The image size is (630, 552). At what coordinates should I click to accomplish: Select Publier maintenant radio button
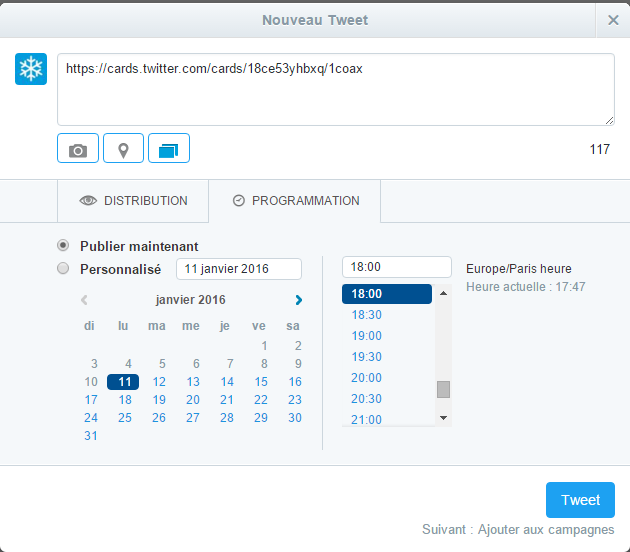63,246
